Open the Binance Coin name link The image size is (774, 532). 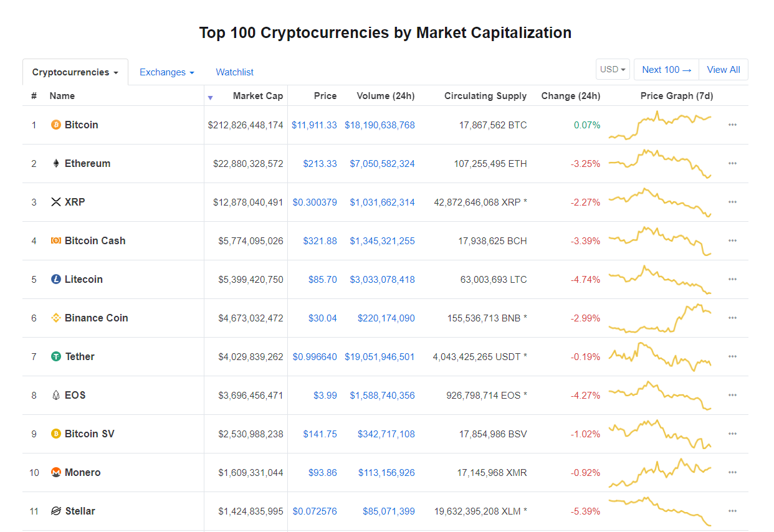[97, 318]
